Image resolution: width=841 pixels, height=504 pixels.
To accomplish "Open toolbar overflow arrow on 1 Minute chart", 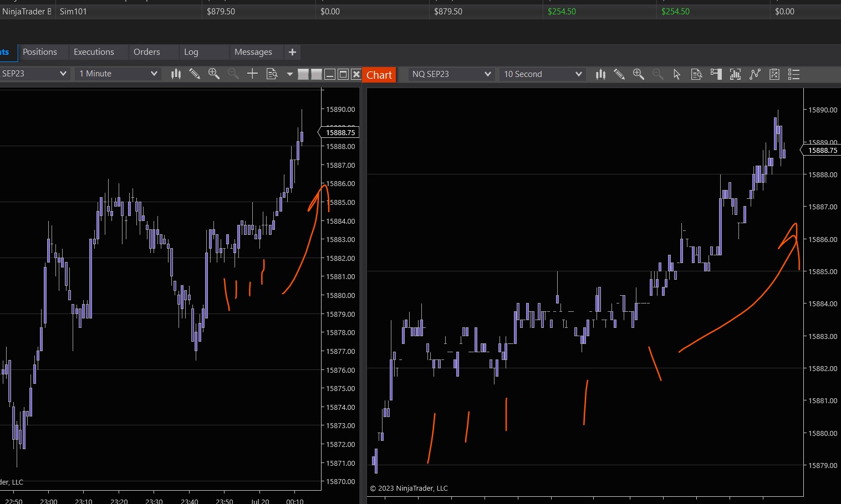I will (289, 74).
